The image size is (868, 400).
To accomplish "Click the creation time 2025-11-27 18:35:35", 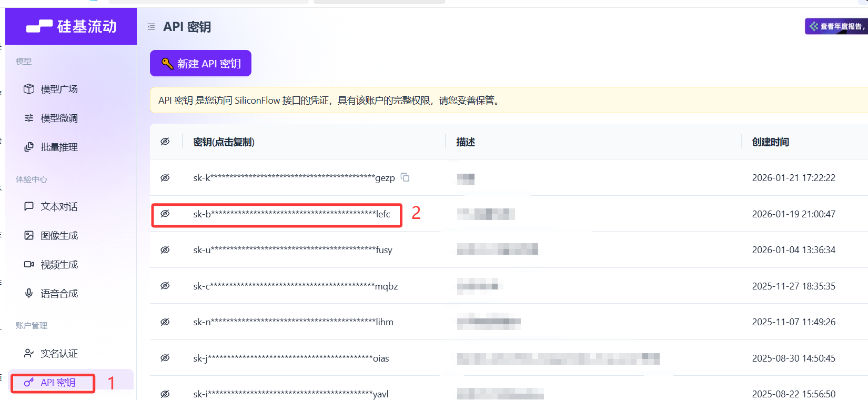I will [x=794, y=286].
